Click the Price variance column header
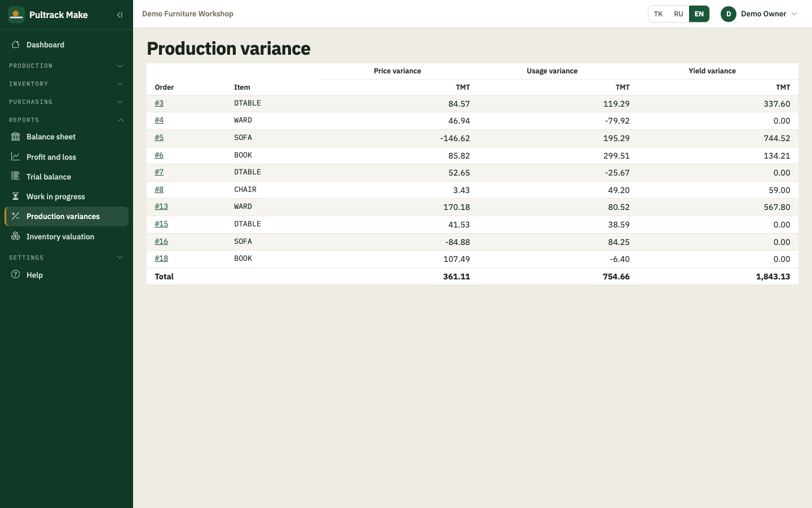The height and width of the screenshot is (508, 812). point(398,71)
